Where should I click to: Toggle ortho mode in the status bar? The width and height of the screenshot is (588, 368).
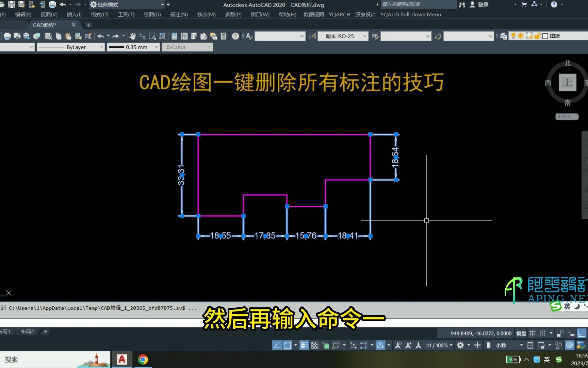click(x=581, y=333)
